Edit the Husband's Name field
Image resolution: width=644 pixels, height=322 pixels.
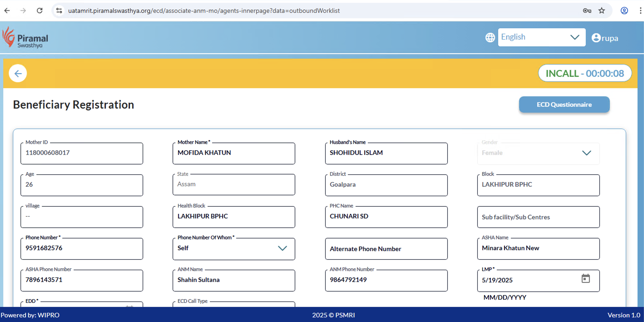click(386, 153)
